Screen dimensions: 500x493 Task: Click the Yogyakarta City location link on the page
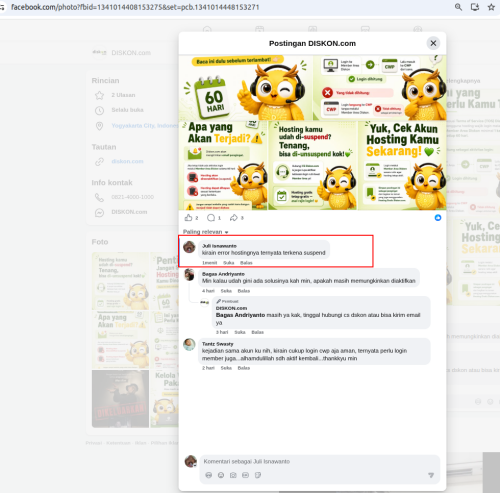point(145,126)
